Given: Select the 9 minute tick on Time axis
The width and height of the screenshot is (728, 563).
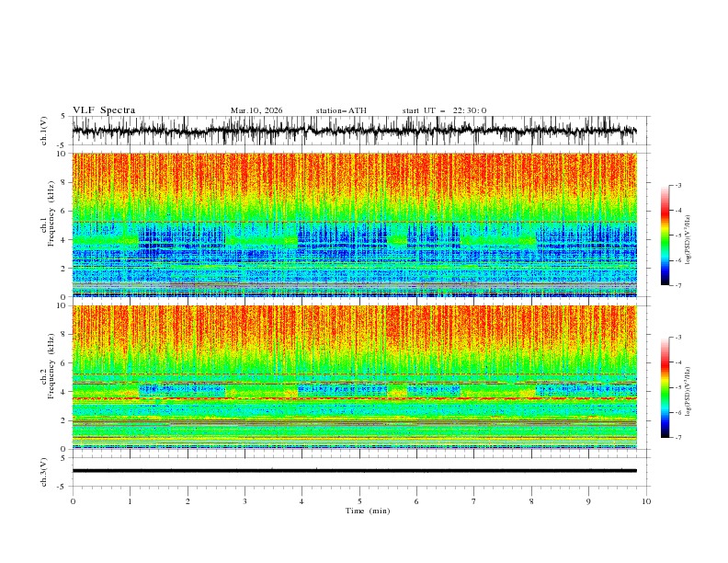Looking at the screenshot, I should 588,501.
